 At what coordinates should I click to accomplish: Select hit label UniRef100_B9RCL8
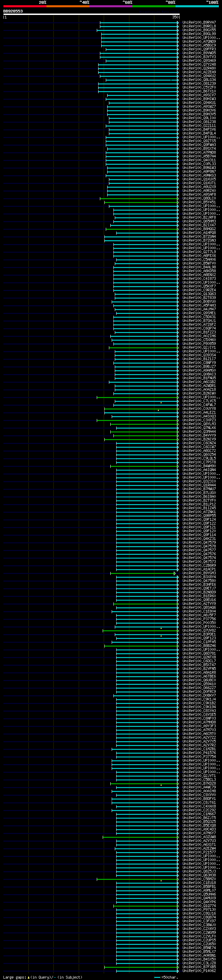199,26
